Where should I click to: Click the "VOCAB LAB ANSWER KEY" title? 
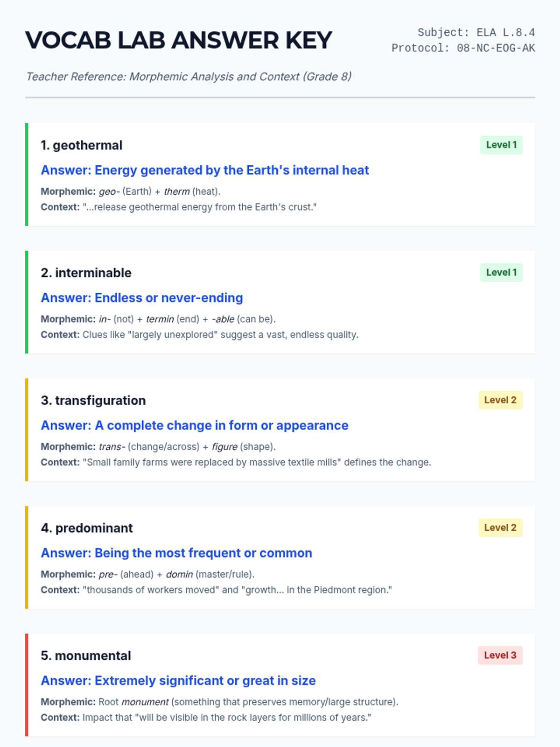tap(178, 40)
